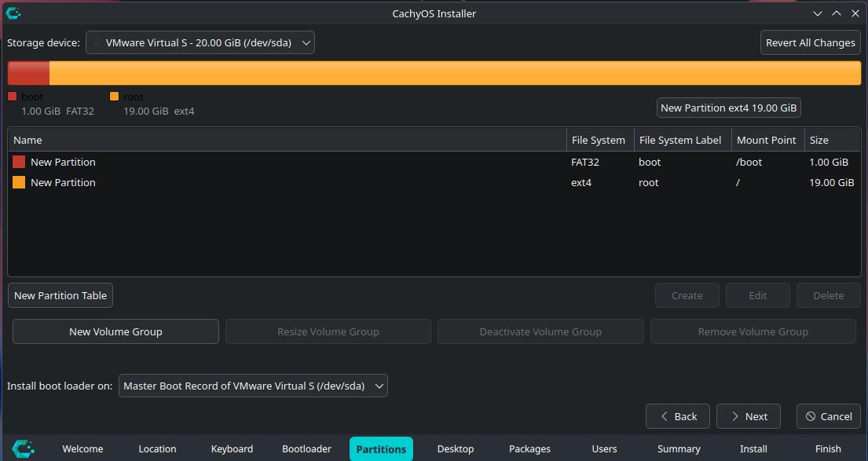868x461 pixels.
Task: Select the red boot segment in partition bar
Action: [28, 73]
